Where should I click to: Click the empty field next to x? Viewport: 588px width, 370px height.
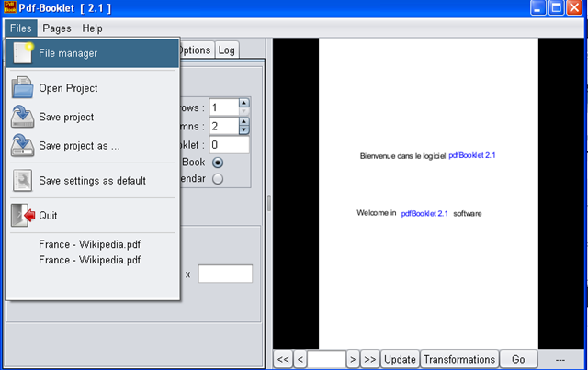225,274
